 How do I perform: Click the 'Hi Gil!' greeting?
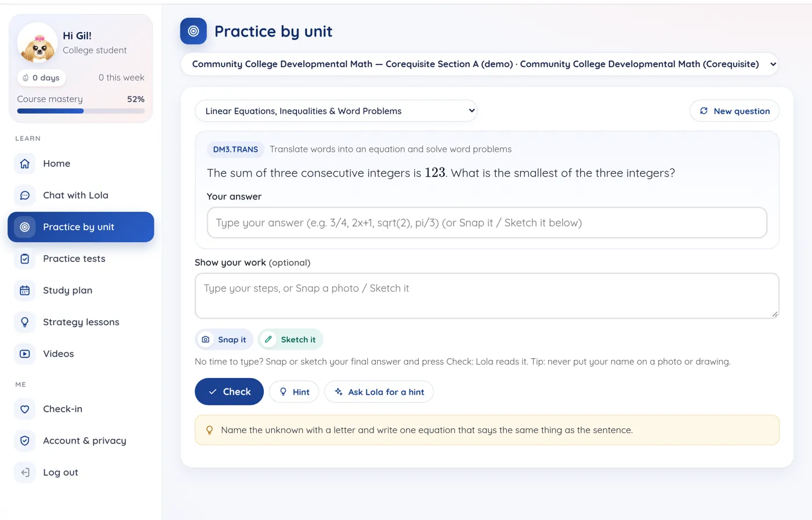click(x=77, y=36)
